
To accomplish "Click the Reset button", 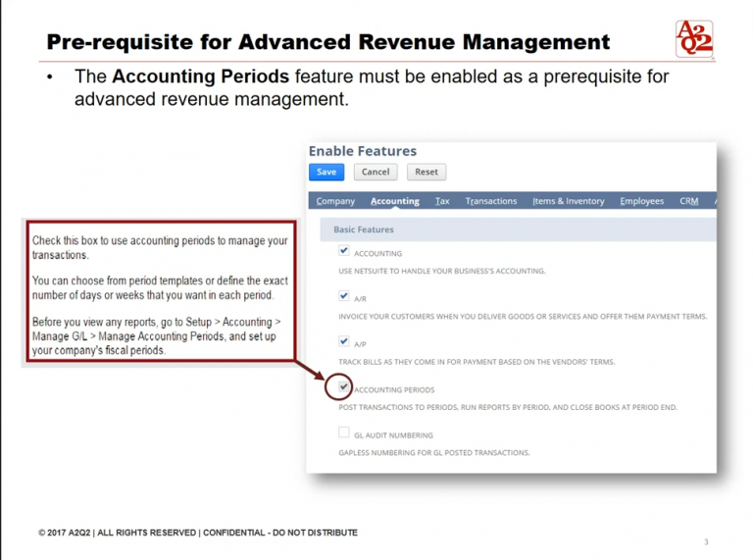I will pos(427,172).
